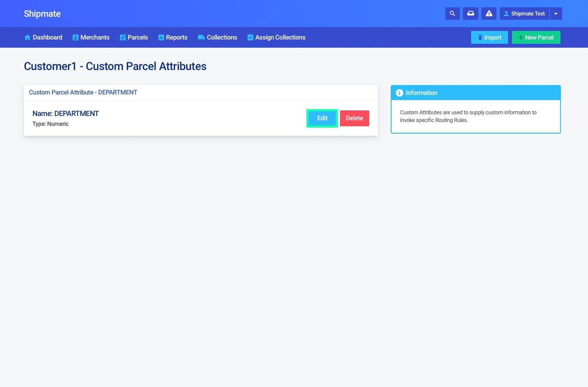588x387 pixels.
Task: Click the Name: DEPARTMENT text
Action: click(66, 113)
